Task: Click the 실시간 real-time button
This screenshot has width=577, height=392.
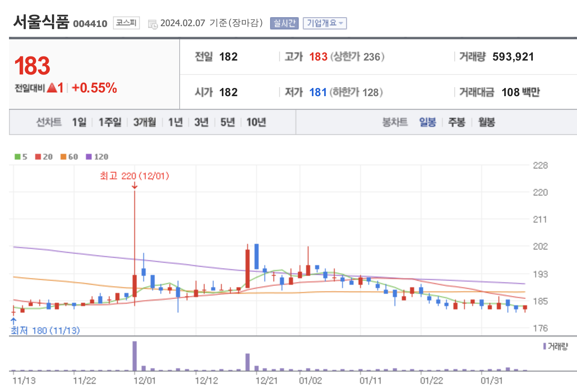Action: (x=284, y=23)
